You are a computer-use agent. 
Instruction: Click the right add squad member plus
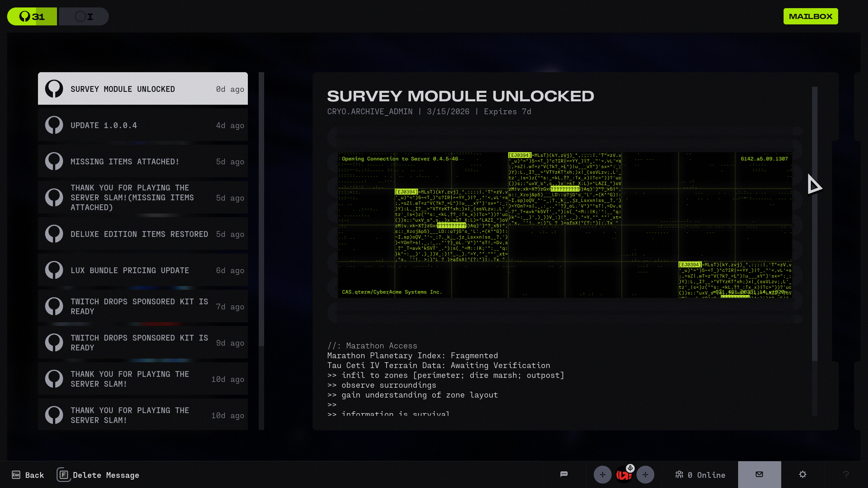pyautogui.click(x=645, y=475)
